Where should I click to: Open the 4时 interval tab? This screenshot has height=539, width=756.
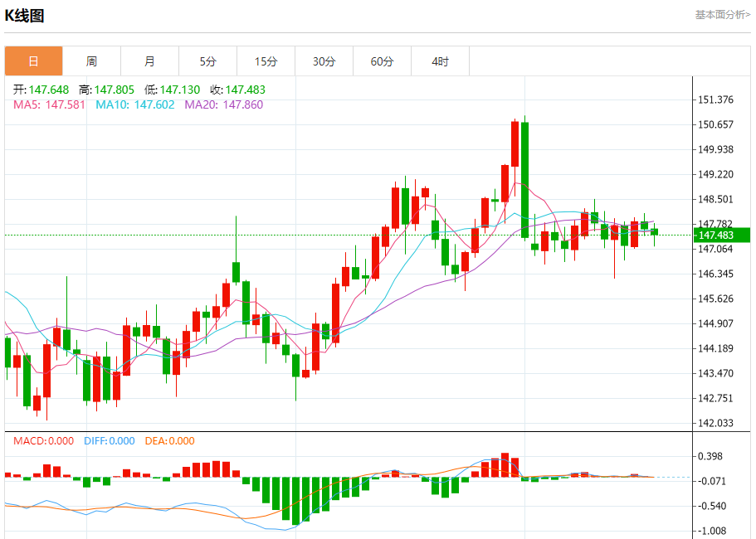coord(440,61)
